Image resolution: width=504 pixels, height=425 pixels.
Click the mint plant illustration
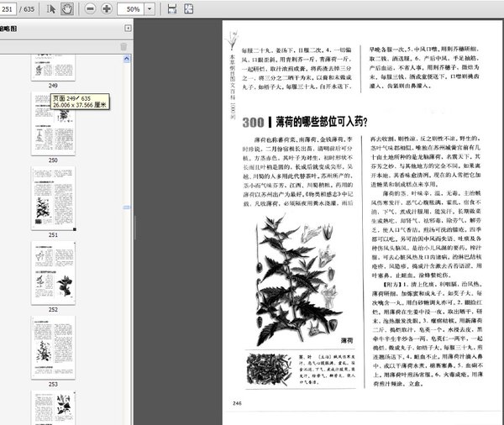(x=297, y=280)
